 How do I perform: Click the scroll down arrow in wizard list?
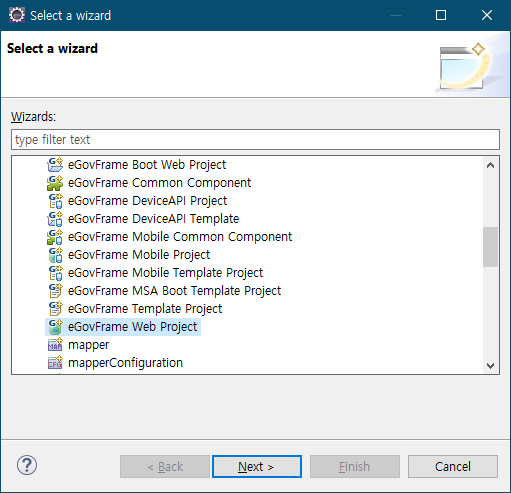[490, 366]
